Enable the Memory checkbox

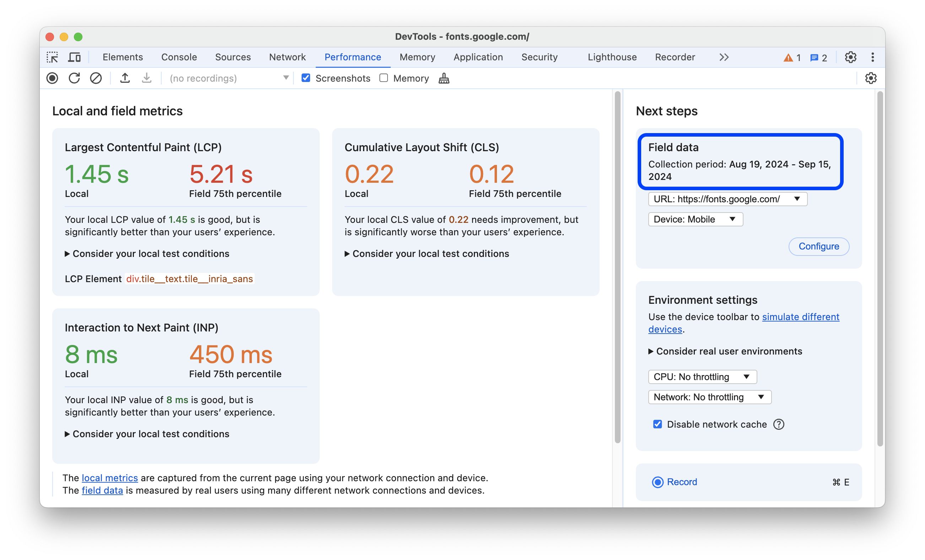click(x=384, y=78)
